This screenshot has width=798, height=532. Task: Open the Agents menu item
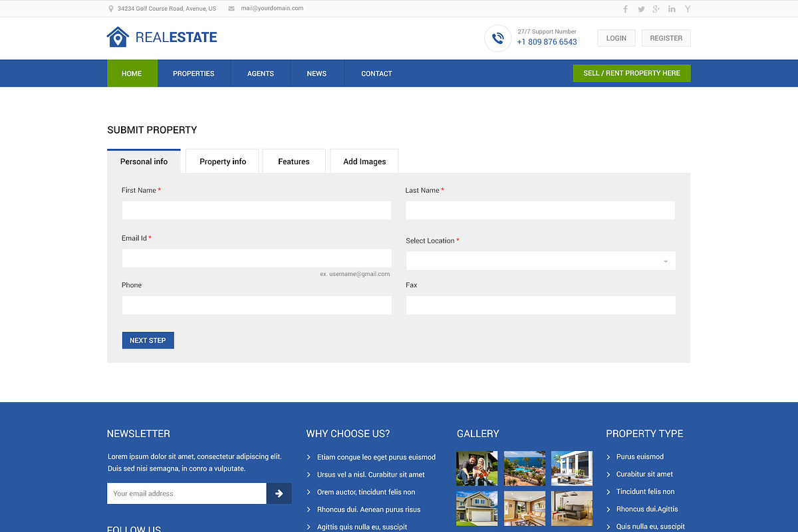pyautogui.click(x=261, y=73)
